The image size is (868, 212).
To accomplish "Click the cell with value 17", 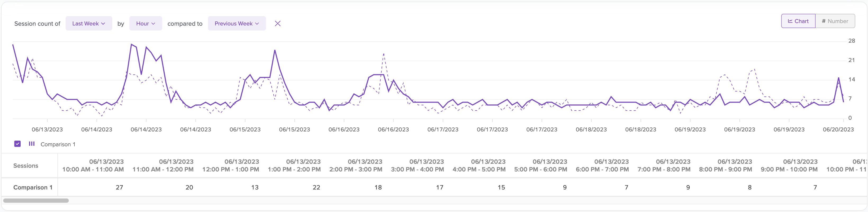I will 440,187.
